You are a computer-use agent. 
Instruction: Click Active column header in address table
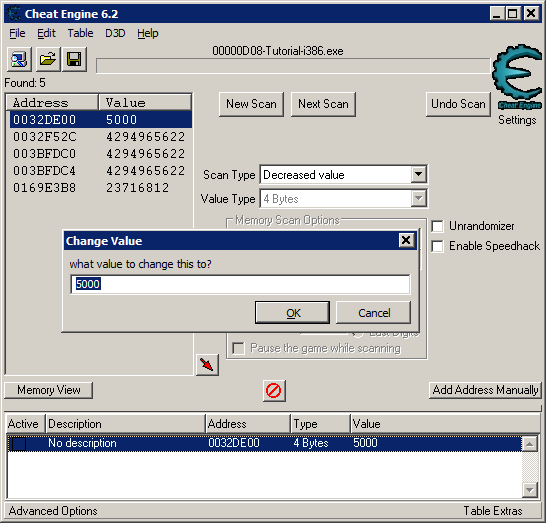(26, 424)
